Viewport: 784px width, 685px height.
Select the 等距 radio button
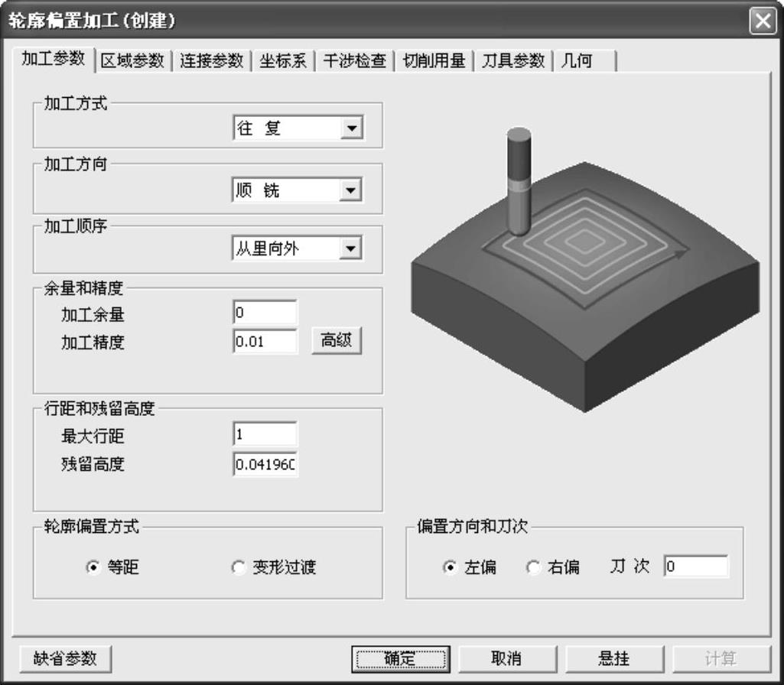93,567
